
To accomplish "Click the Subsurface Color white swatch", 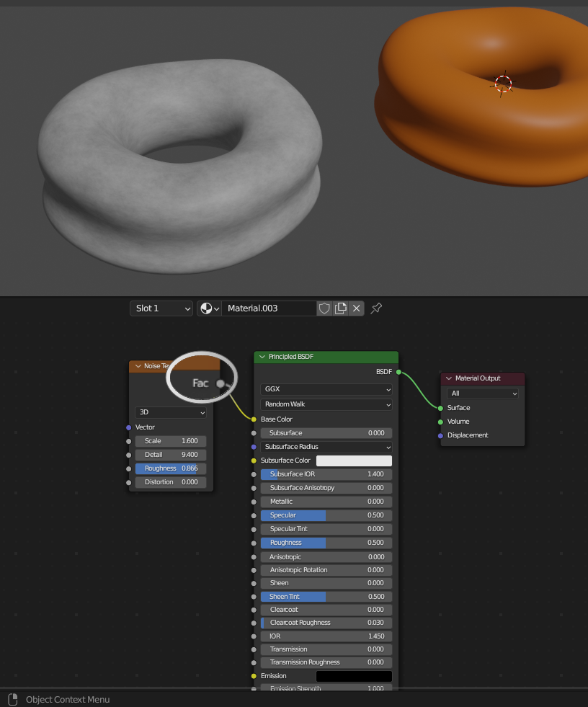I will coord(354,461).
